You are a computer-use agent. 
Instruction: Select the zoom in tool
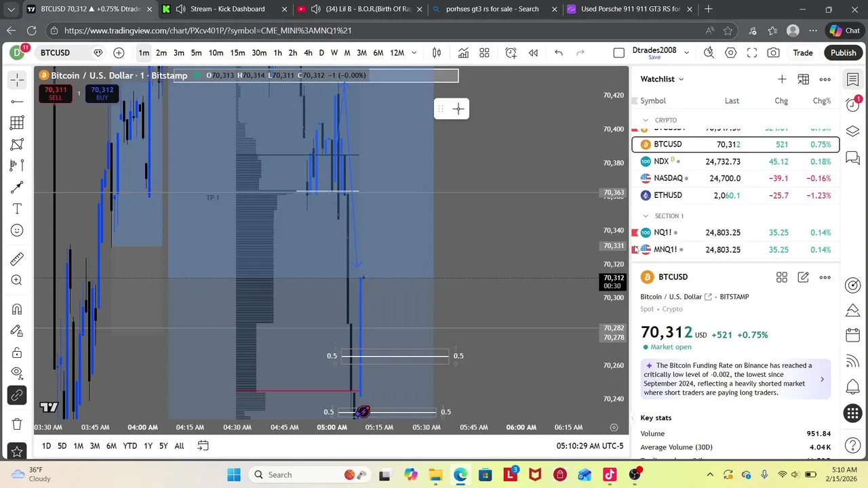pos(17,281)
